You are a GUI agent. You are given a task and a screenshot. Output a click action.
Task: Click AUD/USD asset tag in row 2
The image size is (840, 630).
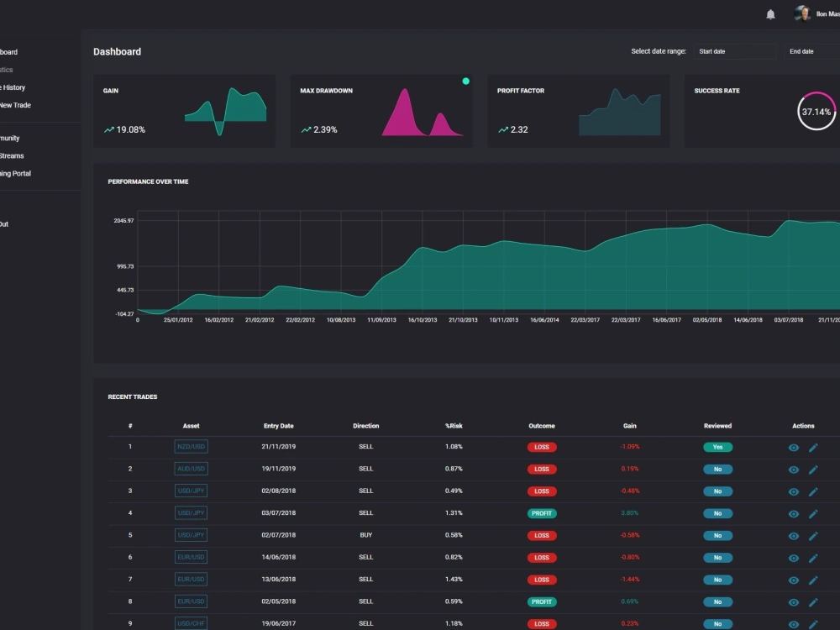[x=192, y=469]
